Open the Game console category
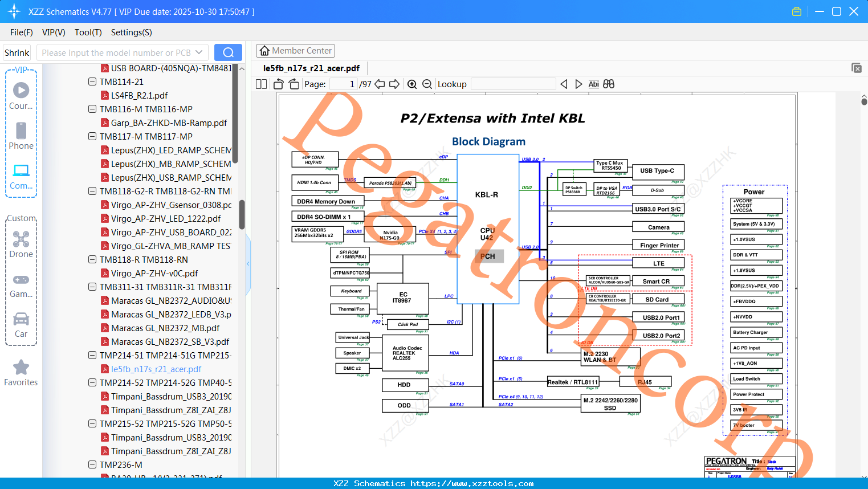 [x=21, y=285]
